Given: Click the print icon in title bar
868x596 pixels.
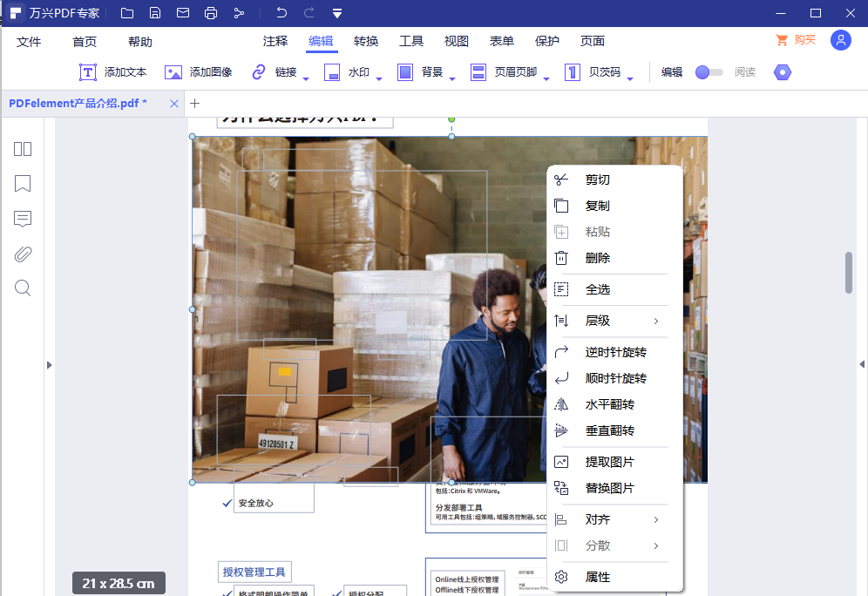Looking at the screenshot, I should pyautogui.click(x=209, y=12).
